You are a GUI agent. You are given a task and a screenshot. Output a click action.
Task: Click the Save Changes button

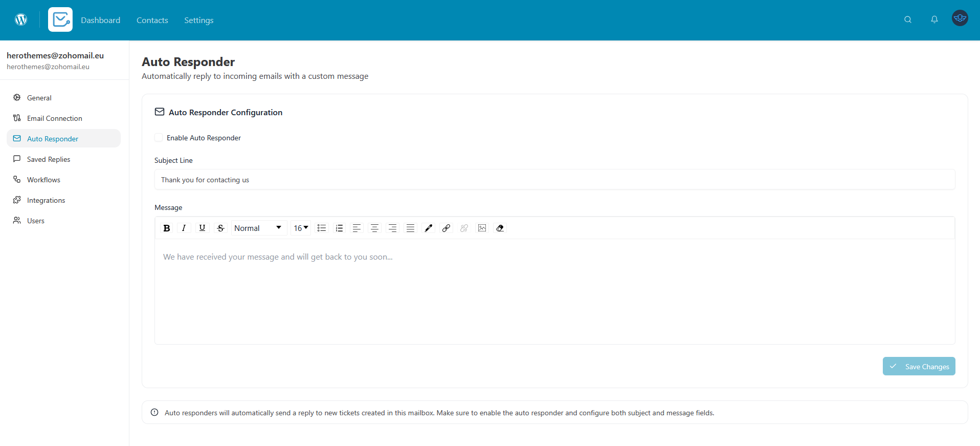pyautogui.click(x=919, y=367)
